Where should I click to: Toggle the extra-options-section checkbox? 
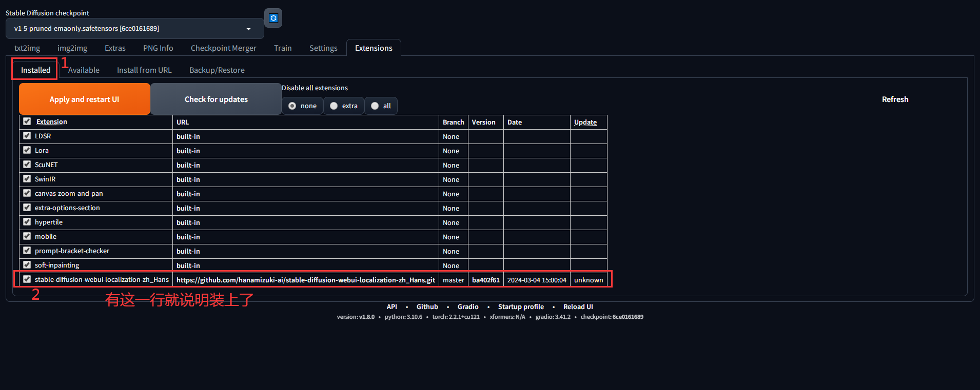[x=27, y=208]
